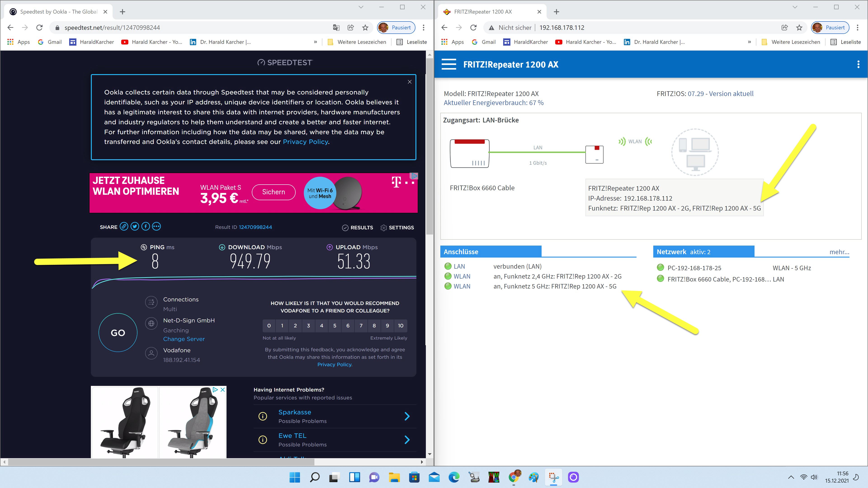868x488 pixels.
Task: Share the speedtest result on Facebook
Action: (x=146, y=227)
